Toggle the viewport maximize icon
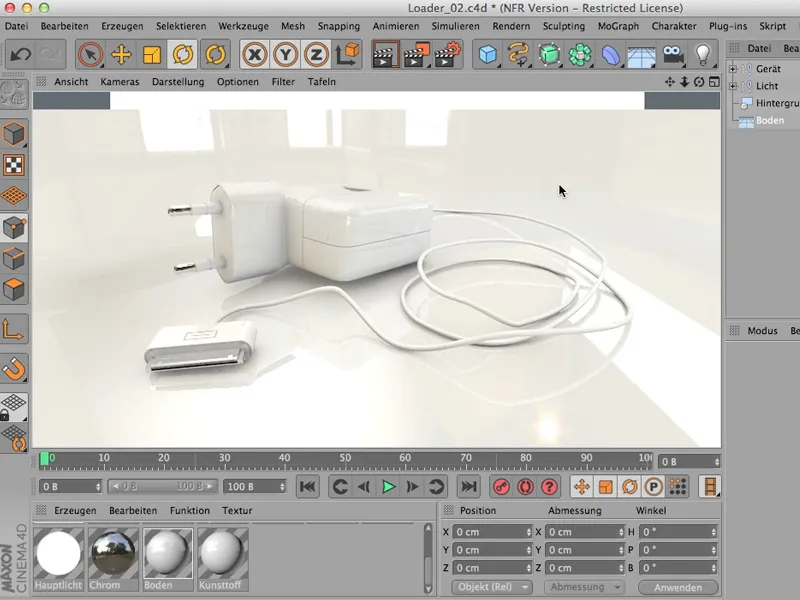The width and height of the screenshot is (800, 600). click(714, 82)
